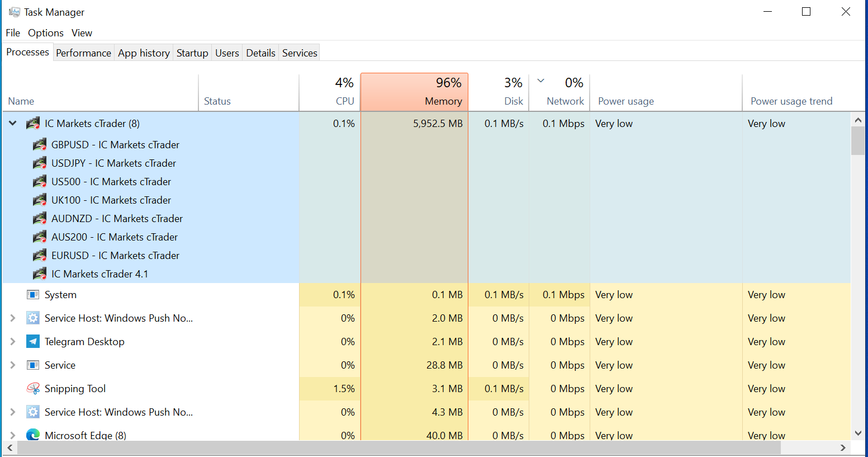Switch to the Performance tab
The image size is (868, 457).
[84, 53]
